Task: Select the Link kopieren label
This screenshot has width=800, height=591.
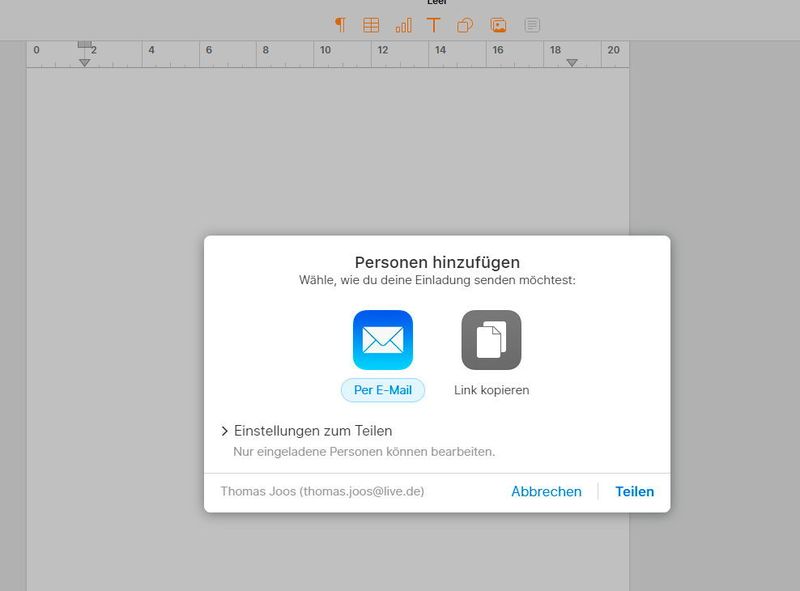Action: (491, 390)
